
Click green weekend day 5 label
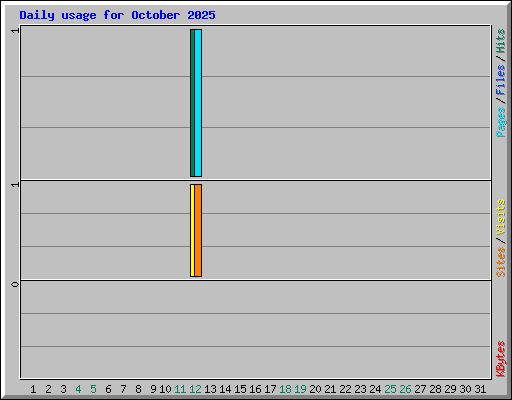click(93, 389)
